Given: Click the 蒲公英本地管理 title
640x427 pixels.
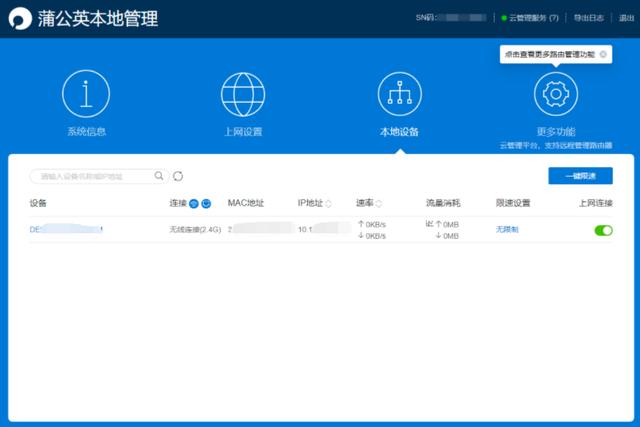Looking at the screenshot, I should coord(98,19).
